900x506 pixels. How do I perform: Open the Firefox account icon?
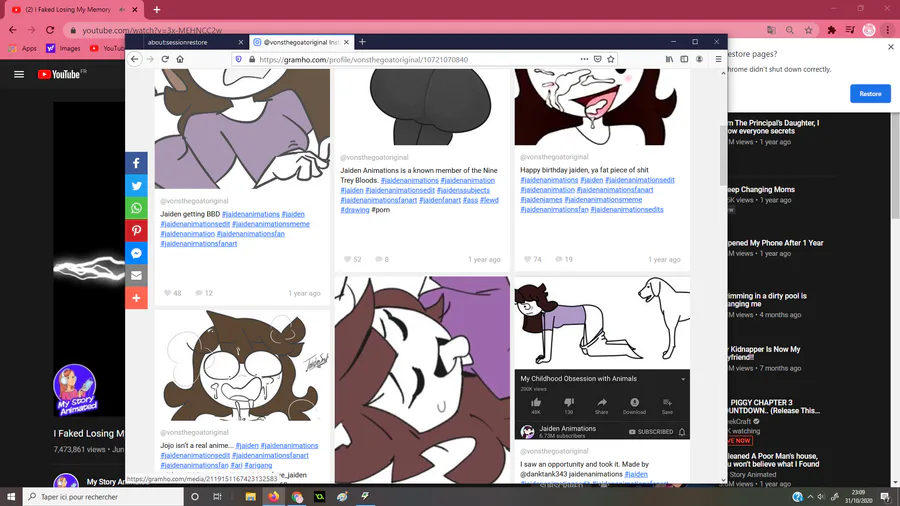tap(699, 59)
